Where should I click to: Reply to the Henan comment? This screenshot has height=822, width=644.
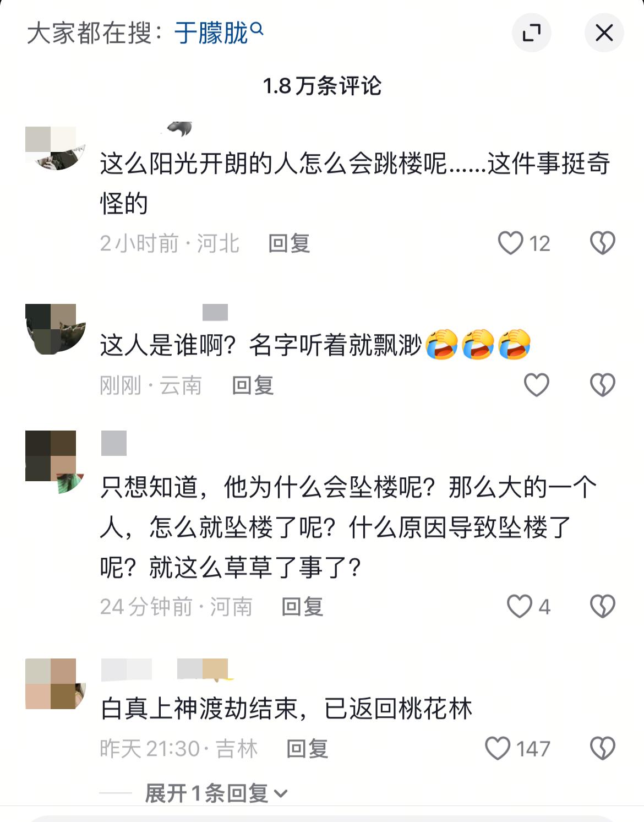pos(302,607)
